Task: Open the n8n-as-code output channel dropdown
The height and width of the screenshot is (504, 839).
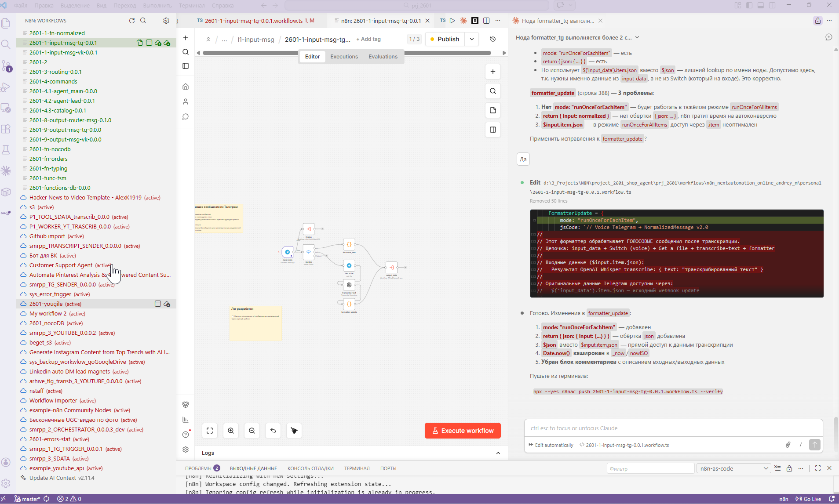Action: [734, 468]
